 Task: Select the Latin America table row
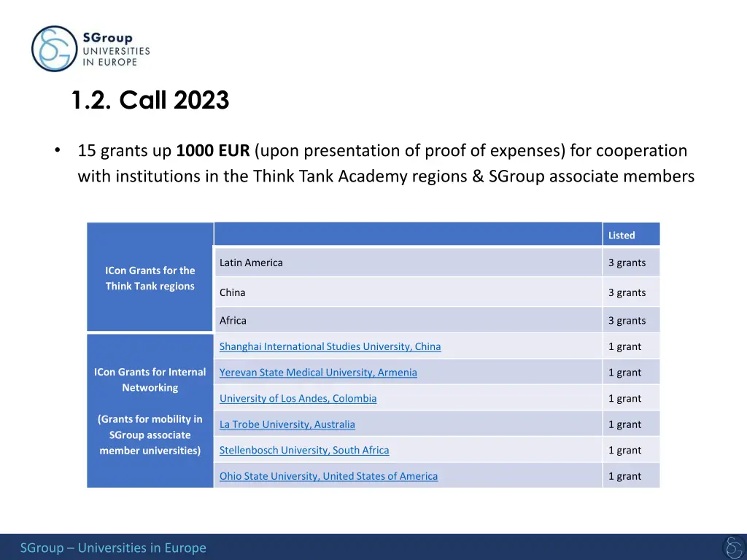[408, 262]
